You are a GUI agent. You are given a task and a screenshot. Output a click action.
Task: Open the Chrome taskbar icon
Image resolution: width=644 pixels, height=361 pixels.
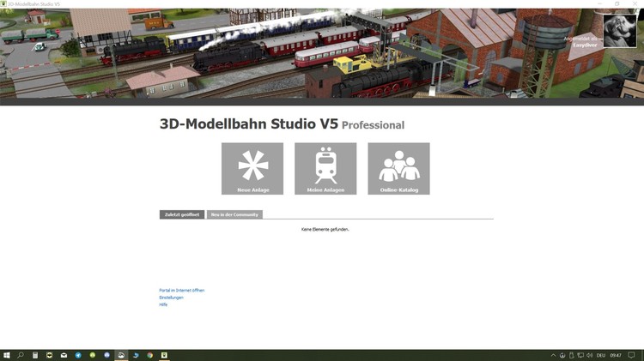[150, 355]
